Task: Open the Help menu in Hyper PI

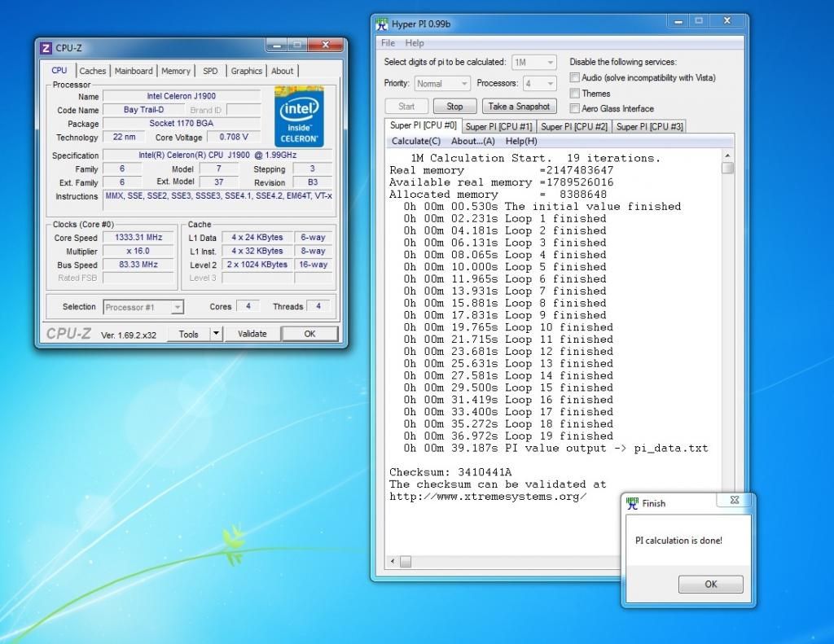Action: pos(415,43)
